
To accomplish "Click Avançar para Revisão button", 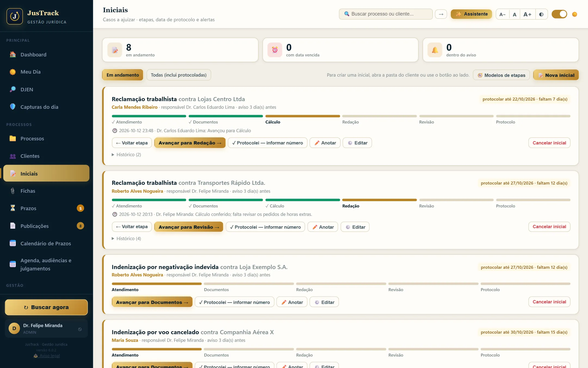I will pyautogui.click(x=189, y=227).
